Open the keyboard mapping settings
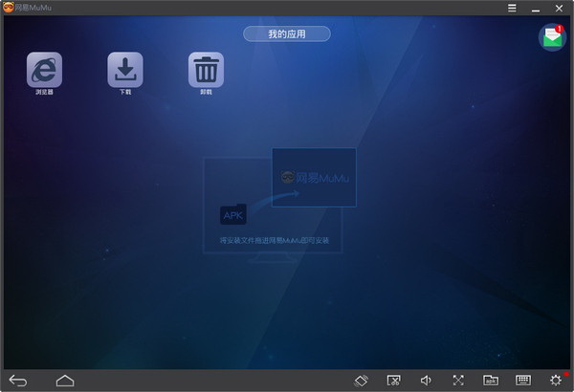The image size is (574, 392). coord(523,381)
